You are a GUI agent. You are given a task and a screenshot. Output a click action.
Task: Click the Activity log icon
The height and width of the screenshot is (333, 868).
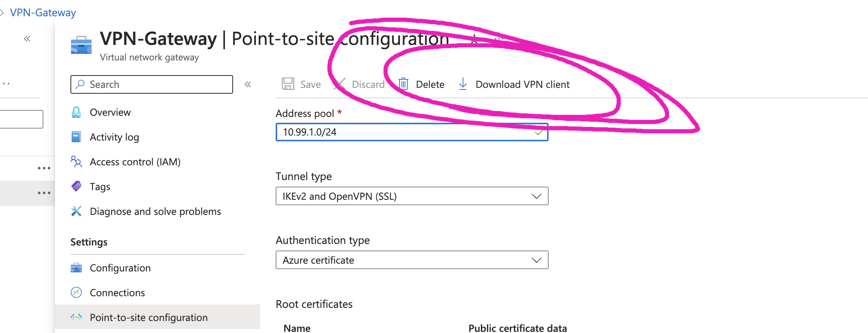76,137
